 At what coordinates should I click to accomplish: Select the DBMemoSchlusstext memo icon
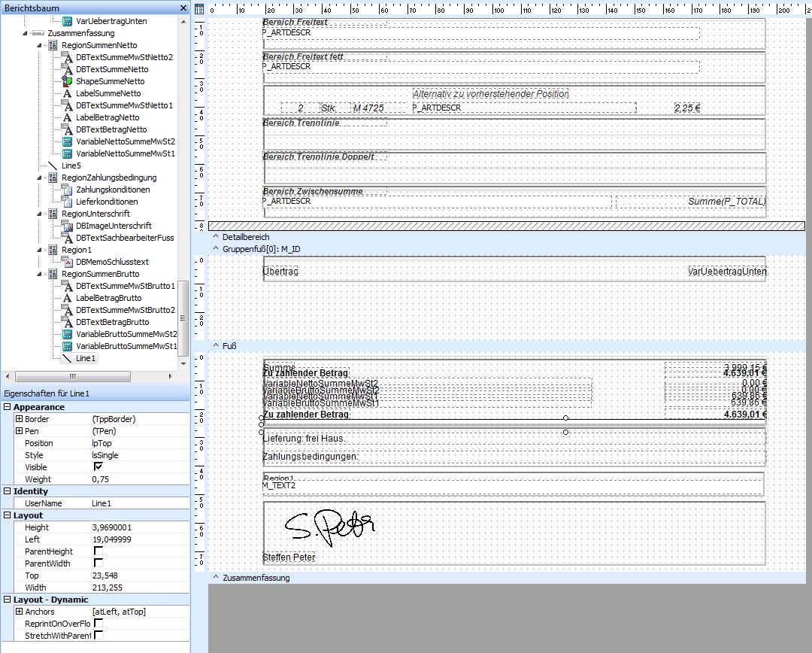(x=68, y=262)
